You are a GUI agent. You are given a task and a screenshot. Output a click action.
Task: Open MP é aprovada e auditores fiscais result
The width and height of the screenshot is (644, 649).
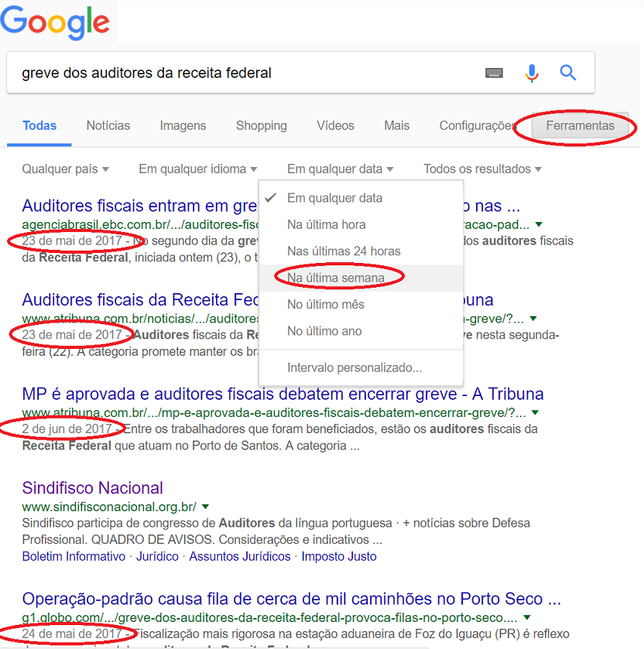283,394
